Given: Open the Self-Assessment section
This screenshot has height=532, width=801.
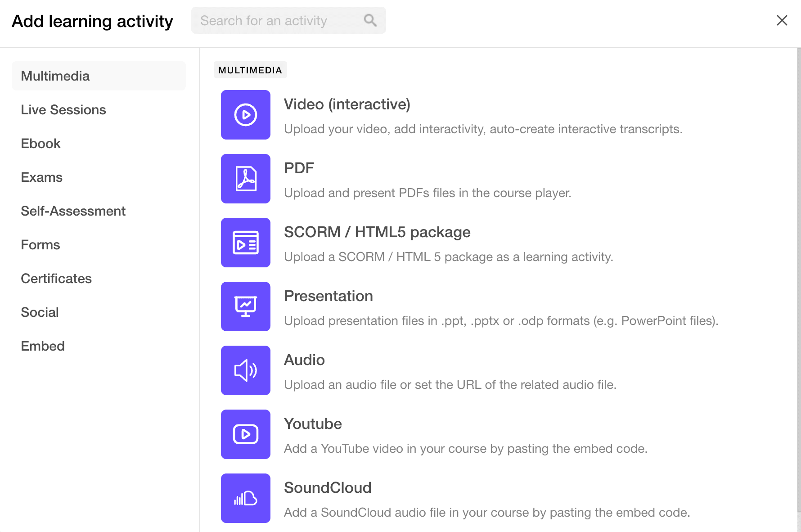Looking at the screenshot, I should (x=73, y=211).
